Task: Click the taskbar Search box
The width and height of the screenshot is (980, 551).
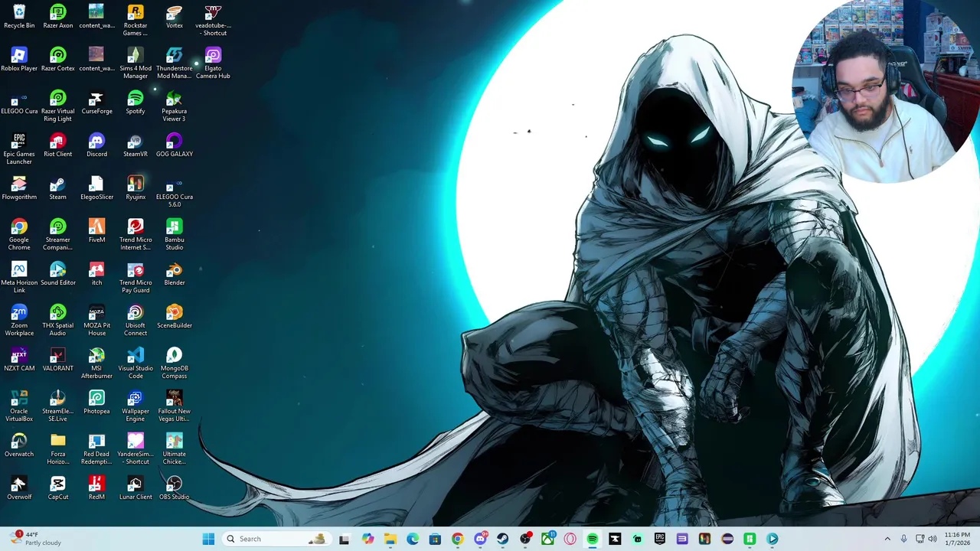Action: (x=277, y=539)
